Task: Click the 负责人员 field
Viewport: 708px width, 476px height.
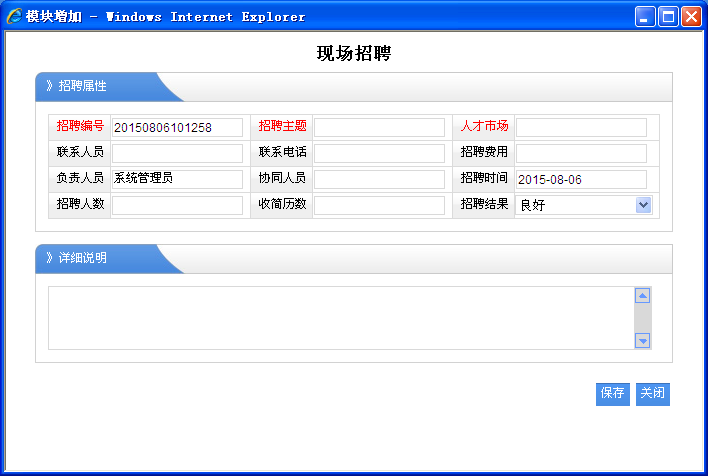Action: 177,179
